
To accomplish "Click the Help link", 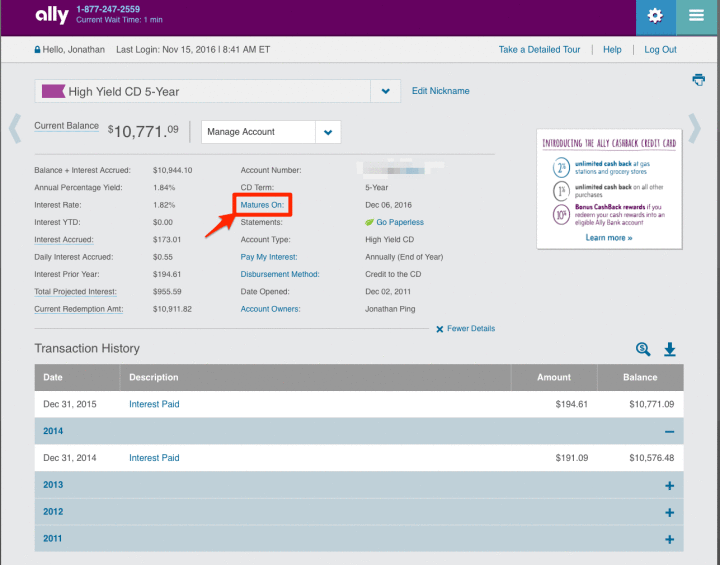I will click(x=612, y=50).
